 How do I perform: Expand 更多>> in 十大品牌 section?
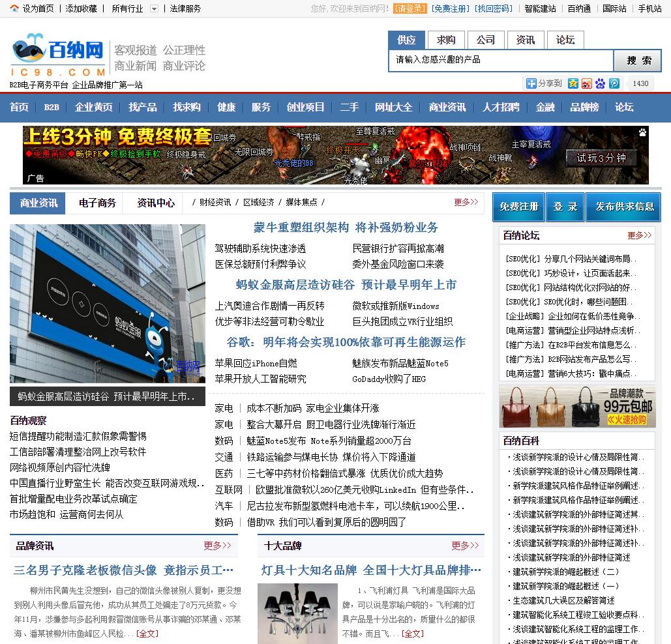coord(465,546)
